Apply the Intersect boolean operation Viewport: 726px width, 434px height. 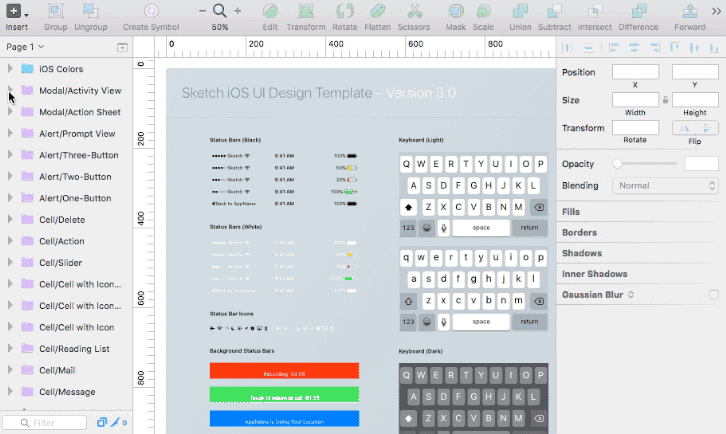click(595, 11)
